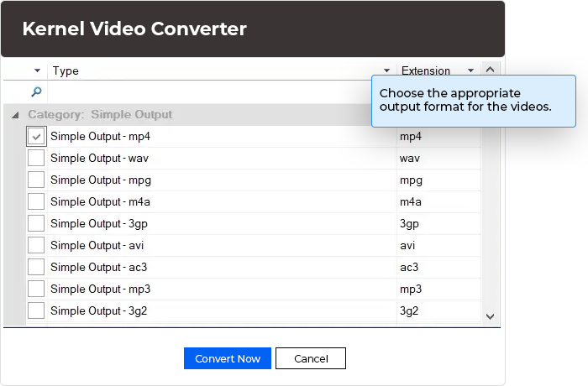Select the 'Simple Output - ac3' row text
Screen dimensions: 588x386
point(99,267)
